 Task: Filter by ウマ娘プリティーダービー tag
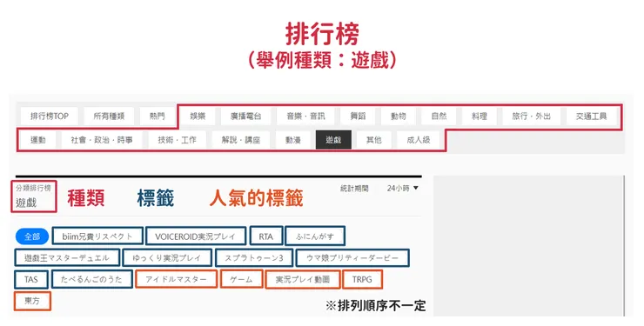[x=352, y=258]
